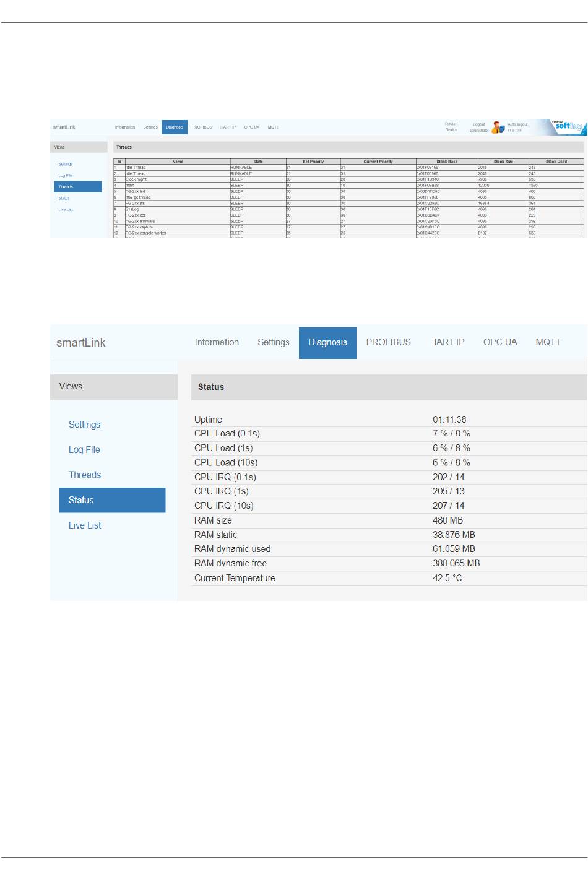Select the Information tab in the Status view
Screen dimensions: 588x872
217,342
